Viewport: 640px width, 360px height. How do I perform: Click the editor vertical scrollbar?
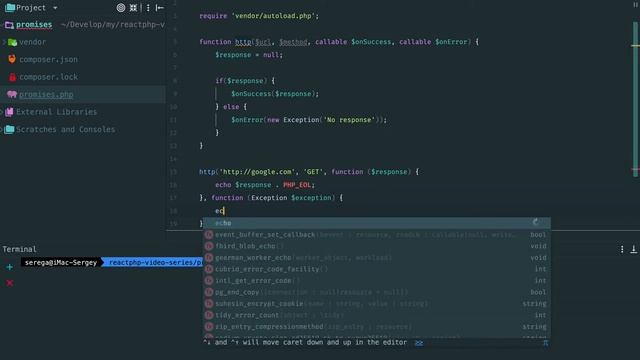[x=635, y=100]
